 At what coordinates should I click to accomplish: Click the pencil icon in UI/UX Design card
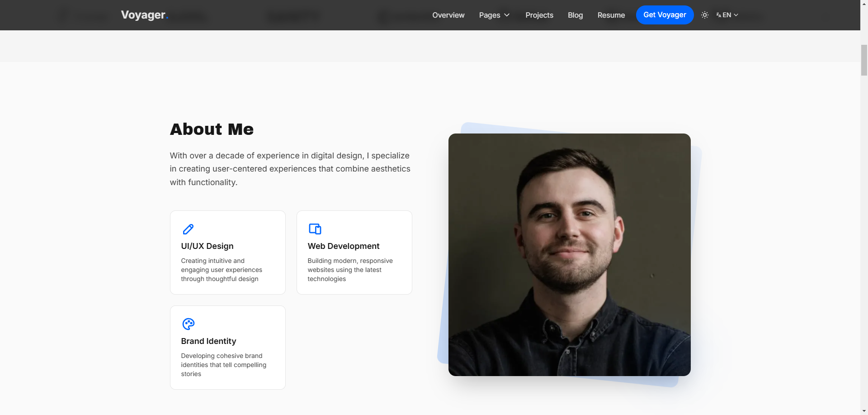point(188,229)
